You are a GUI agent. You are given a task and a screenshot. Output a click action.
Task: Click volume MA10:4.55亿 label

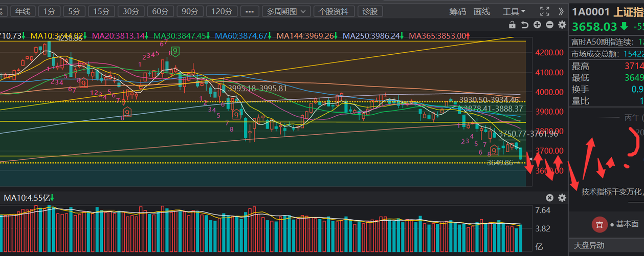click(29, 198)
